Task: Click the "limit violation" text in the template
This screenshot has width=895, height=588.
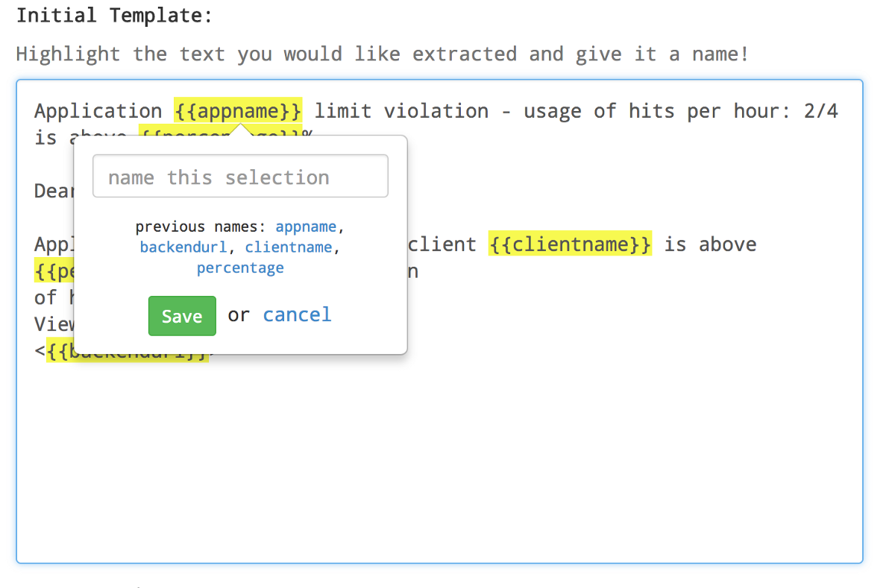Action: (x=401, y=112)
